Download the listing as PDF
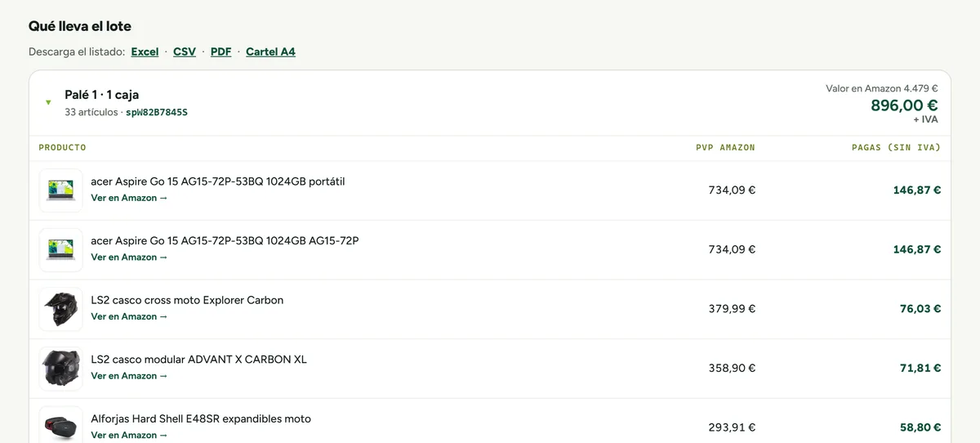This screenshot has width=980, height=443. 220,51
